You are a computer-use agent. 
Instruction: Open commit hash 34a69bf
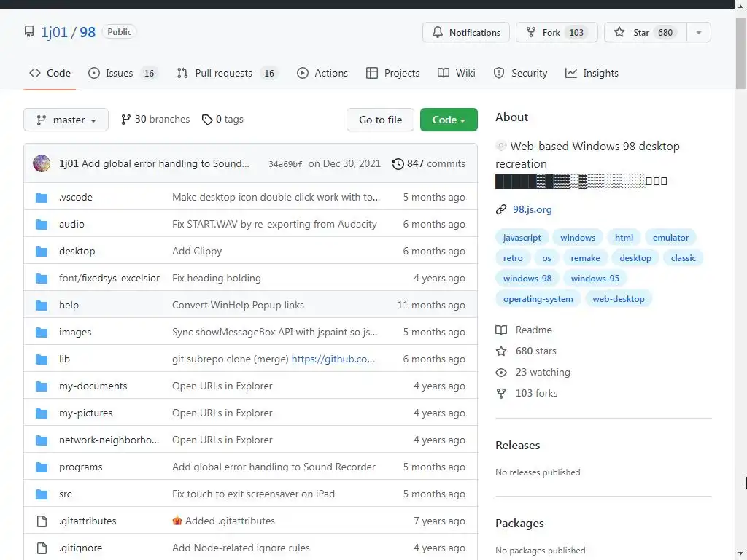pyautogui.click(x=285, y=164)
